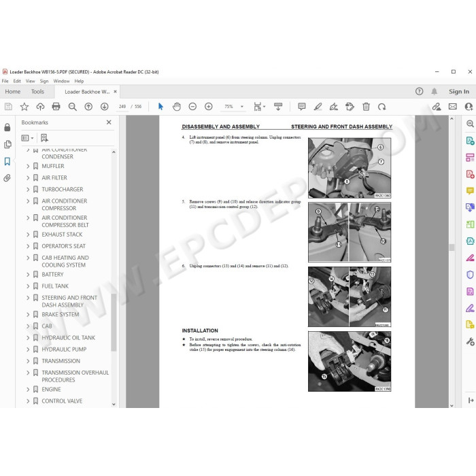This screenshot has height=476, width=476.
Task: Open the attachments paperclip panel
Action: [x=7, y=178]
